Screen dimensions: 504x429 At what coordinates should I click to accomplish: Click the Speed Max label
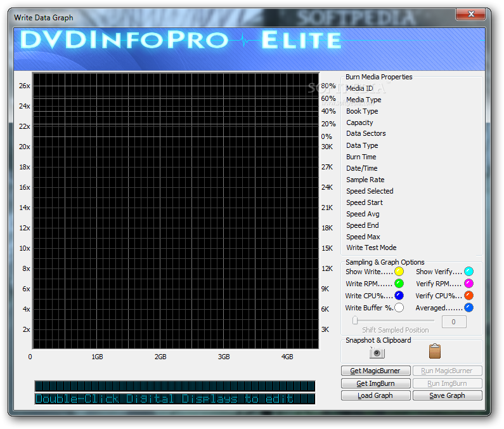[363, 237]
